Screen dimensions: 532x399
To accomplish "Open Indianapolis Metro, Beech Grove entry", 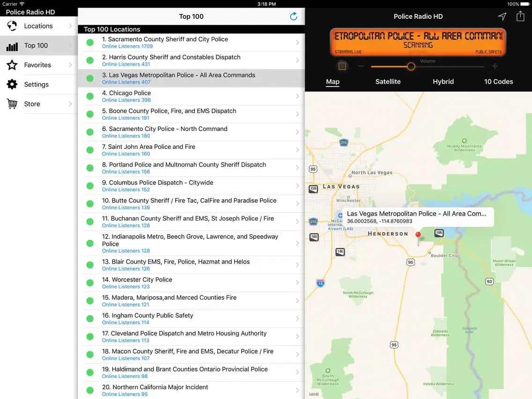I will 192,243.
